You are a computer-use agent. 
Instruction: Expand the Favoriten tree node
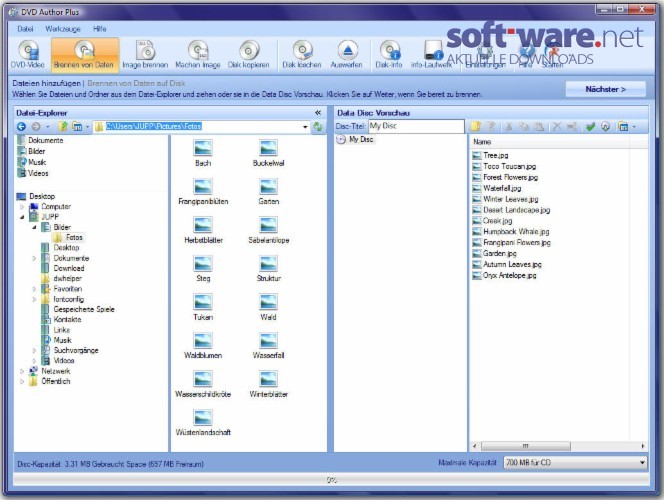(34, 289)
